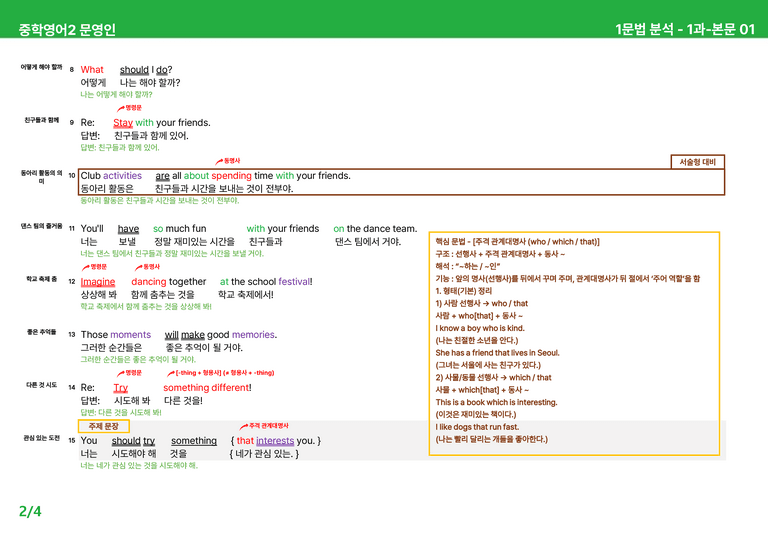Viewport: 768px width, 543px height.
Task: Click the phrase "on the dance team."
Action: (376, 229)
